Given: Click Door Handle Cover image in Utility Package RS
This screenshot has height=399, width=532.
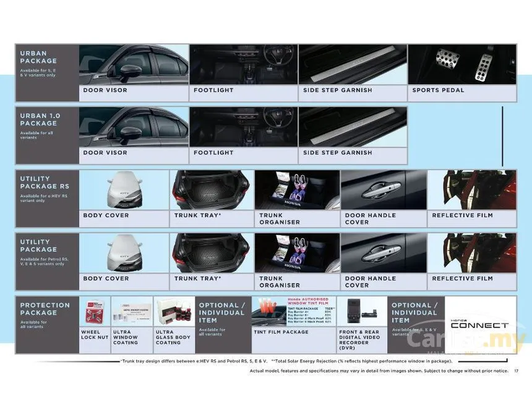Looking at the screenshot, I should click(384, 190).
